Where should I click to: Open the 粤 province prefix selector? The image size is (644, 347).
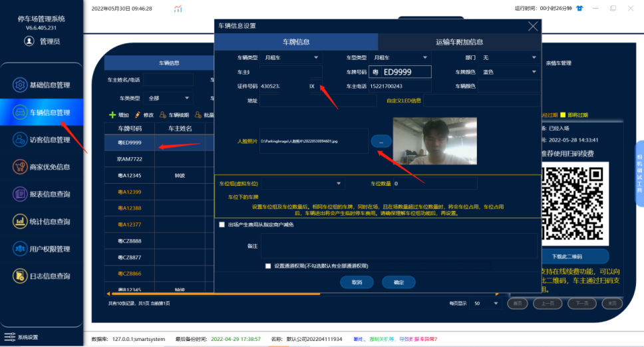pyautogui.click(x=375, y=72)
